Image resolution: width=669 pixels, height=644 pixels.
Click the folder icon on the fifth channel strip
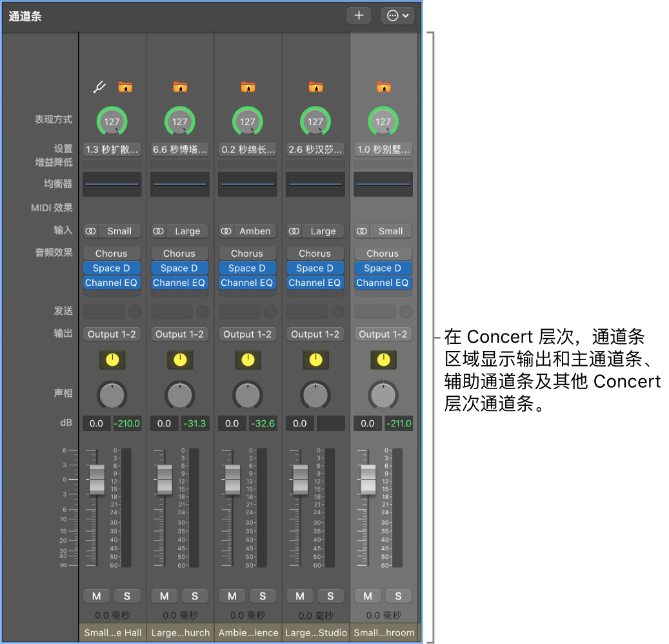click(x=383, y=86)
